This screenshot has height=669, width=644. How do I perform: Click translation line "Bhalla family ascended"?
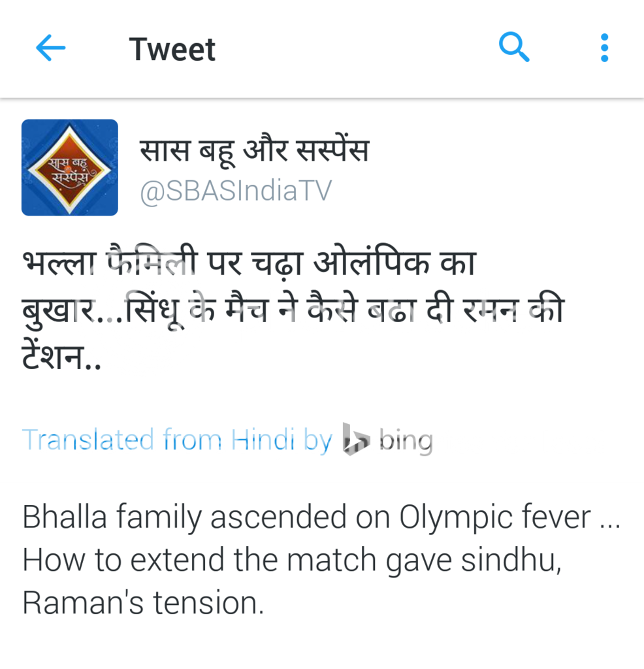tap(320, 517)
